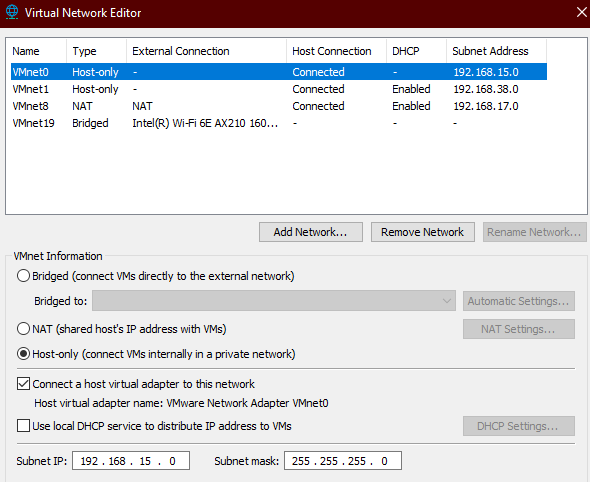Image resolution: width=590 pixels, height=482 pixels.
Task: Click Add Network button
Action: (x=311, y=232)
